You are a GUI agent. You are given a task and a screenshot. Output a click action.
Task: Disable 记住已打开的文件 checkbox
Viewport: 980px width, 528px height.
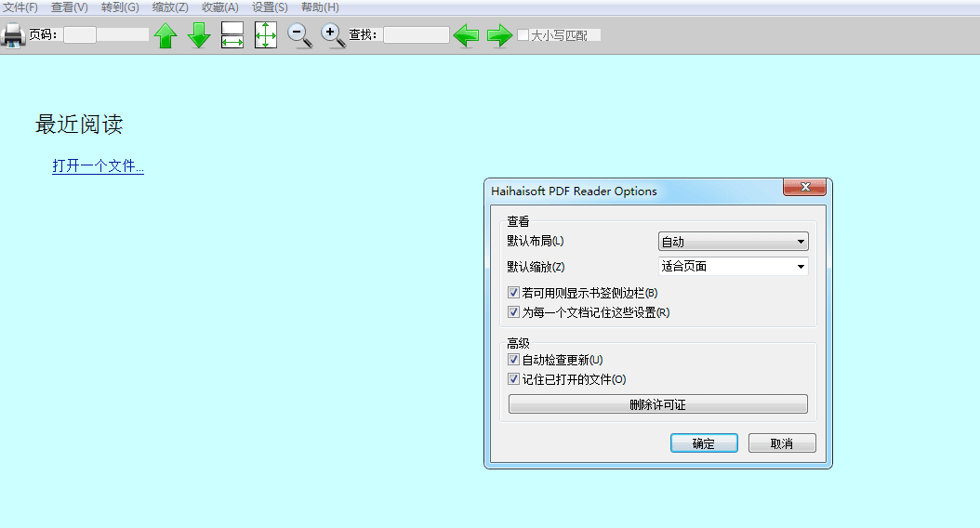tap(514, 378)
